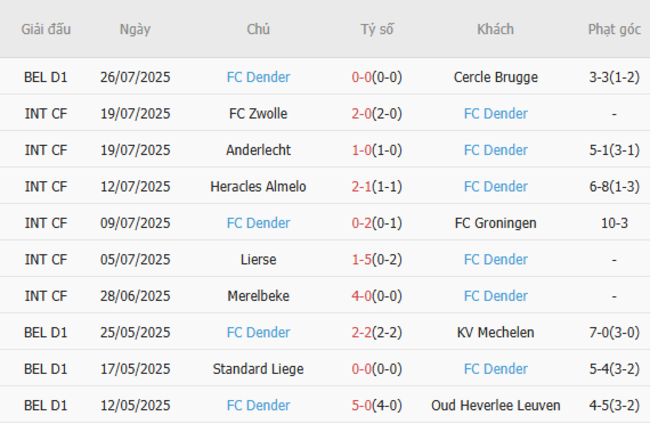Open the Cercle Brugge team link

point(495,77)
